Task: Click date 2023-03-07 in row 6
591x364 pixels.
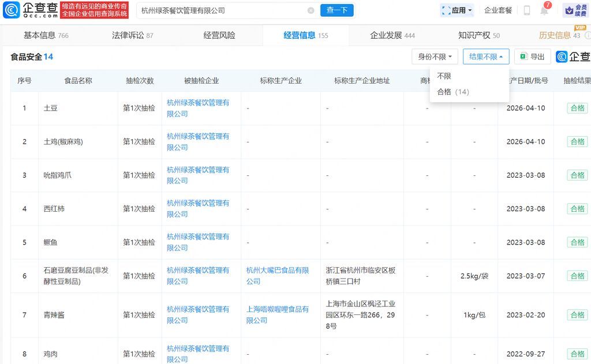Action: 526,276
